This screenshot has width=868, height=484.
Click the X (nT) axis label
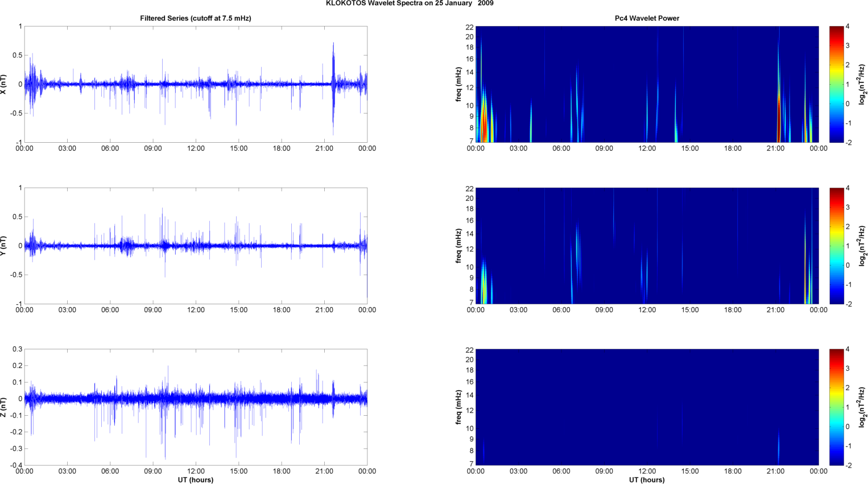coord(3,84)
